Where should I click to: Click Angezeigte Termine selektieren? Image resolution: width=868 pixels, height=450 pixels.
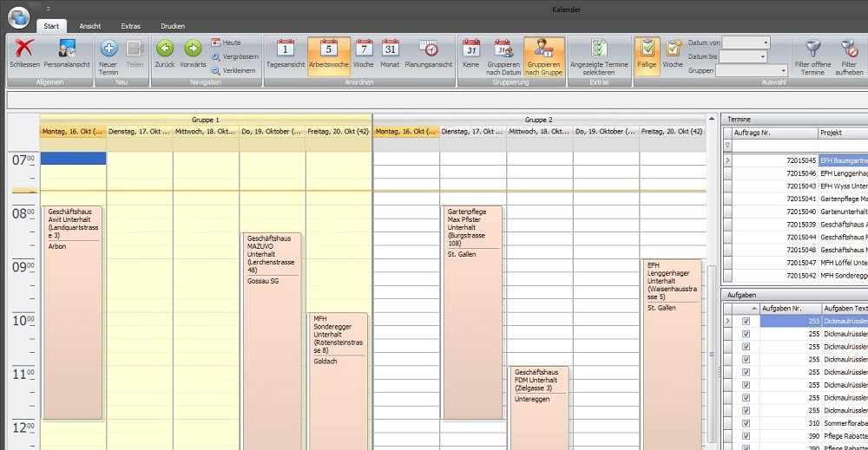tap(599, 57)
